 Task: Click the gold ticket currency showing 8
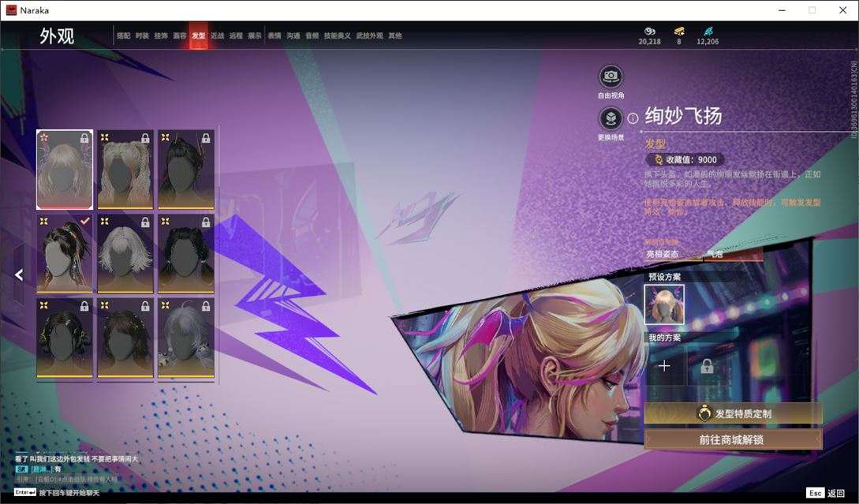[x=679, y=32]
